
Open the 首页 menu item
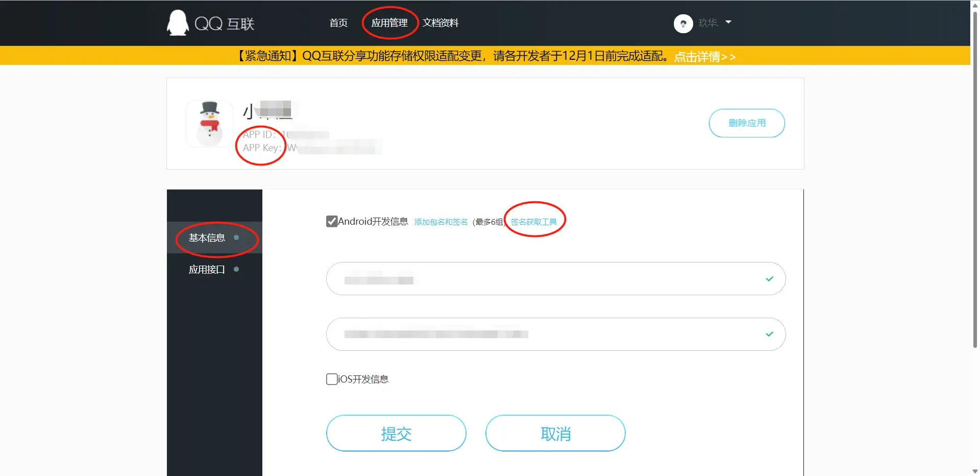[338, 22]
